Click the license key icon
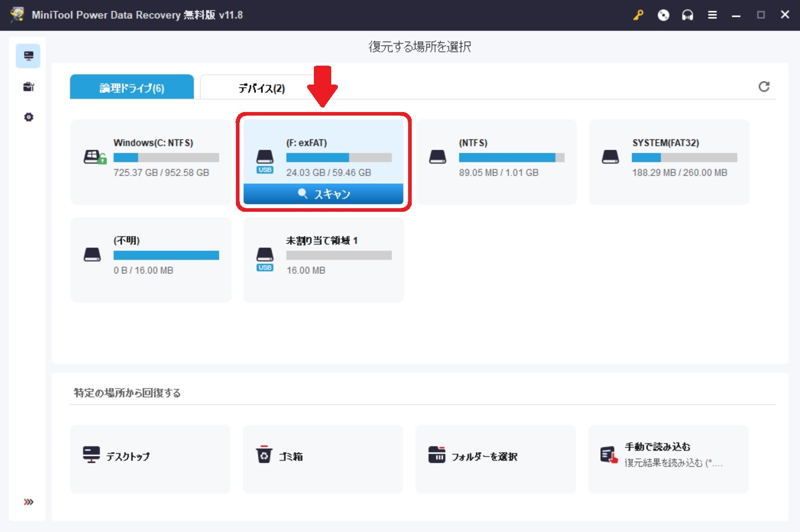The image size is (800, 532). coord(638,15)
